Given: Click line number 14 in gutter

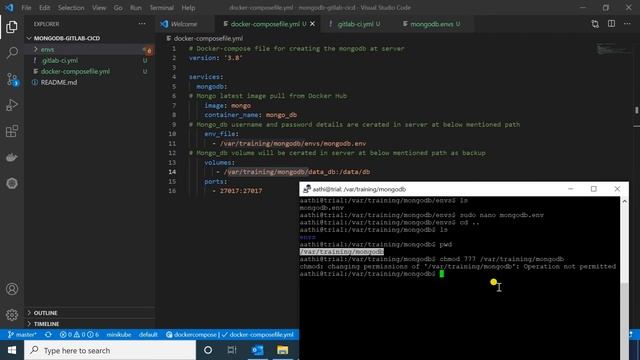Looking at the screenshot, I should click(172, 172).
